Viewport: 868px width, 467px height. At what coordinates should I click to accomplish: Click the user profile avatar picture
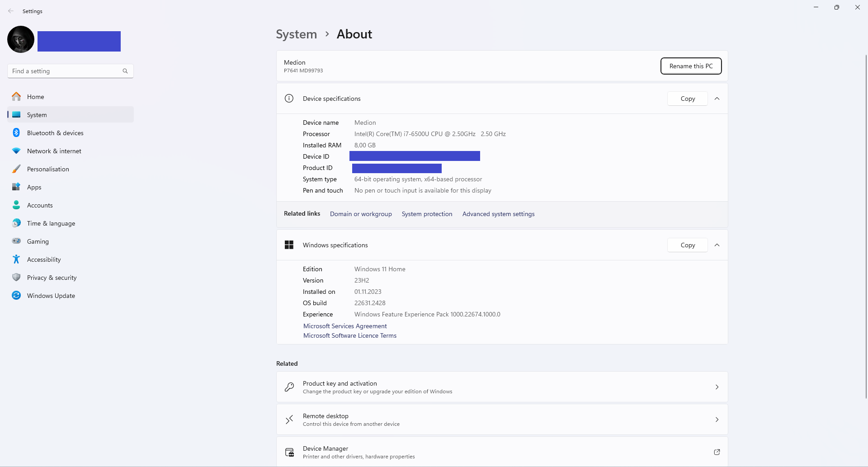coord(21,39)
